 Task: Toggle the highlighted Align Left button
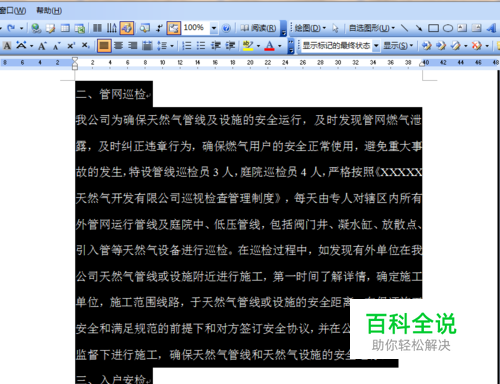104,46
